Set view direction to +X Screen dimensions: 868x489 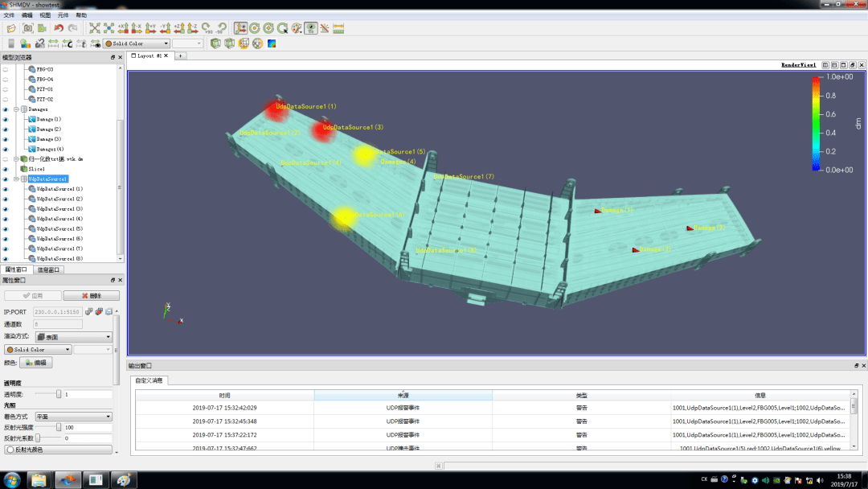(x=122, y=28)
